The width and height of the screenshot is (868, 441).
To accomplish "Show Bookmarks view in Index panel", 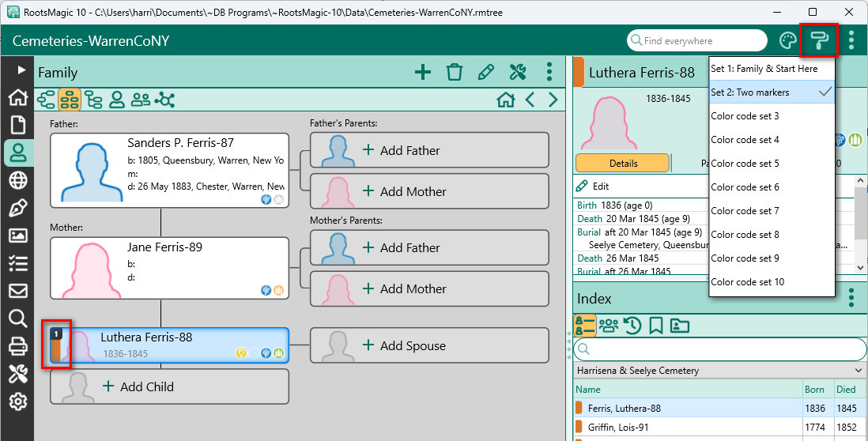I will (x=656, y=326).
